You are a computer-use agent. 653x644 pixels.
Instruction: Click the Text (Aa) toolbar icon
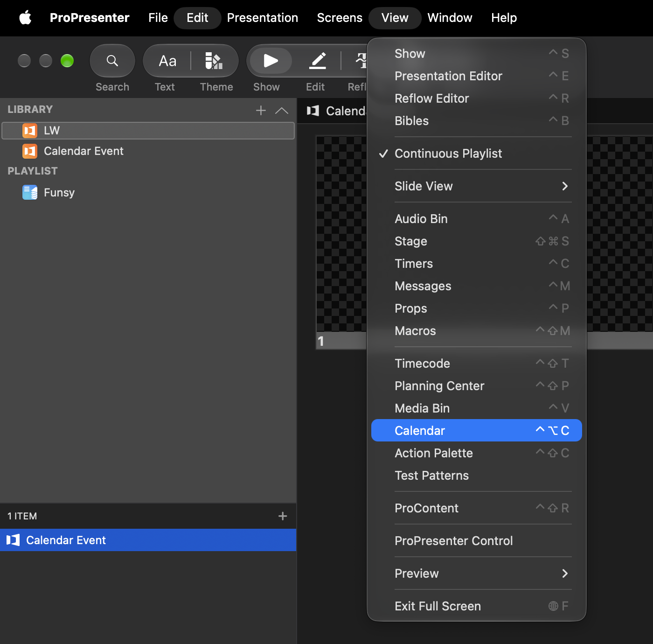(167, 61)
